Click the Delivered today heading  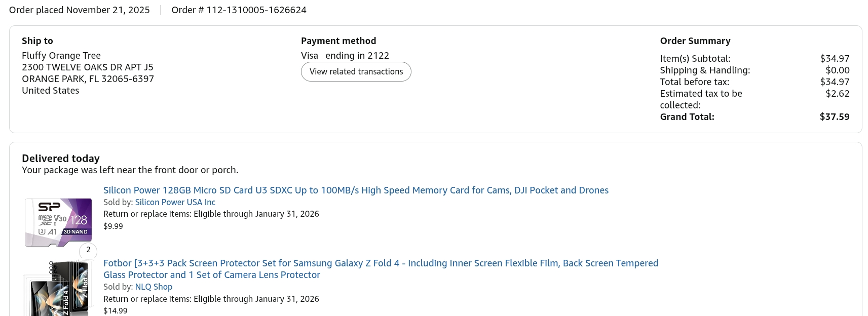pos(61,159)
